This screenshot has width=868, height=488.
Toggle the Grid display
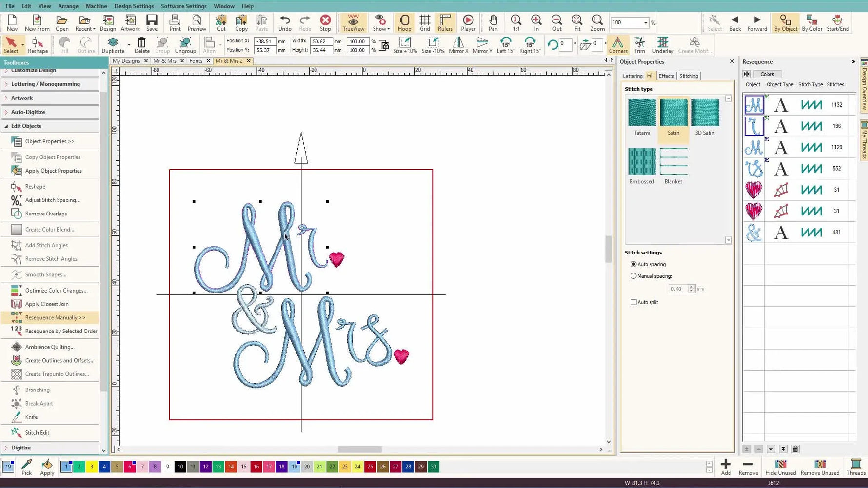[x=424, y=22]
